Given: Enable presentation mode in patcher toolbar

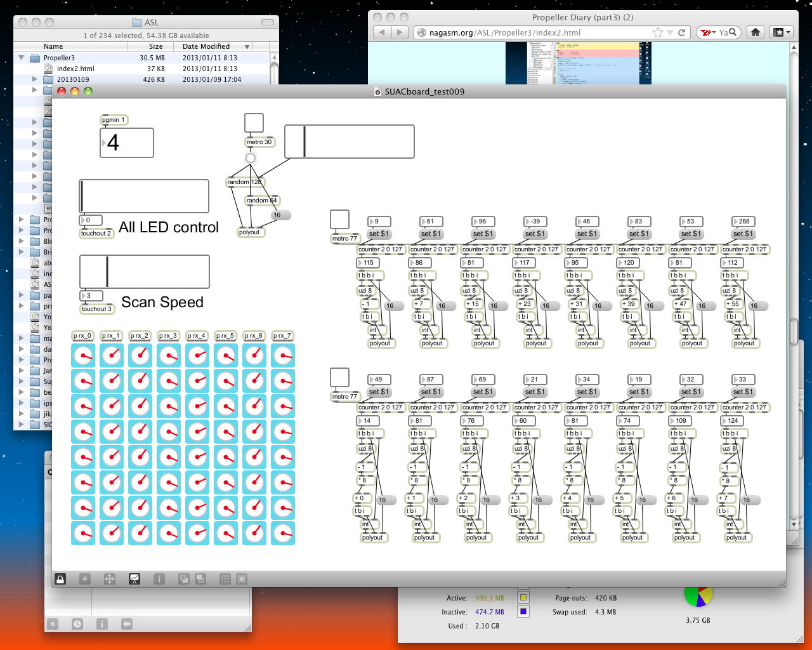Looking at the screenshot, I should click(x=134, y=579).
